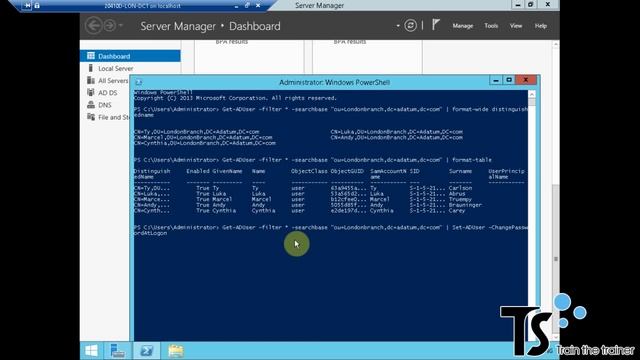Open the Manage menu

[462, 26]
